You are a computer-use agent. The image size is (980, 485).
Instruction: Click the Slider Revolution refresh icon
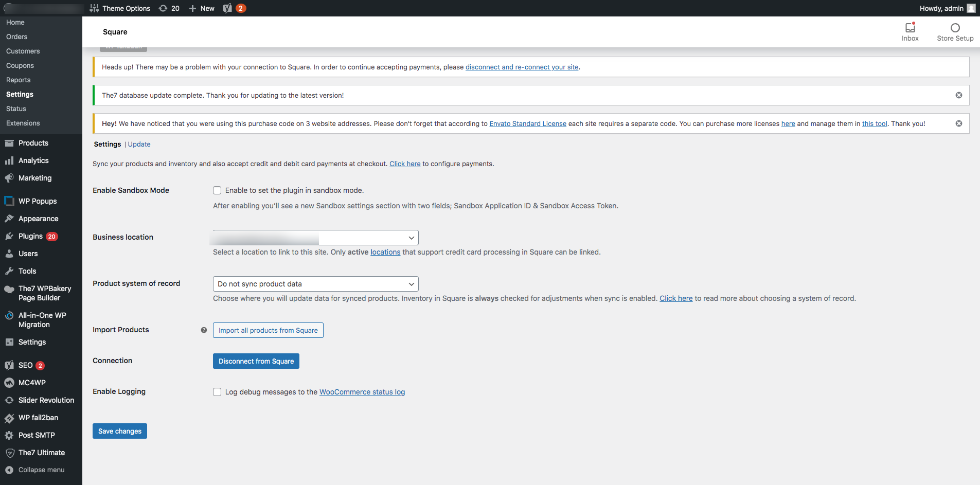9,400
